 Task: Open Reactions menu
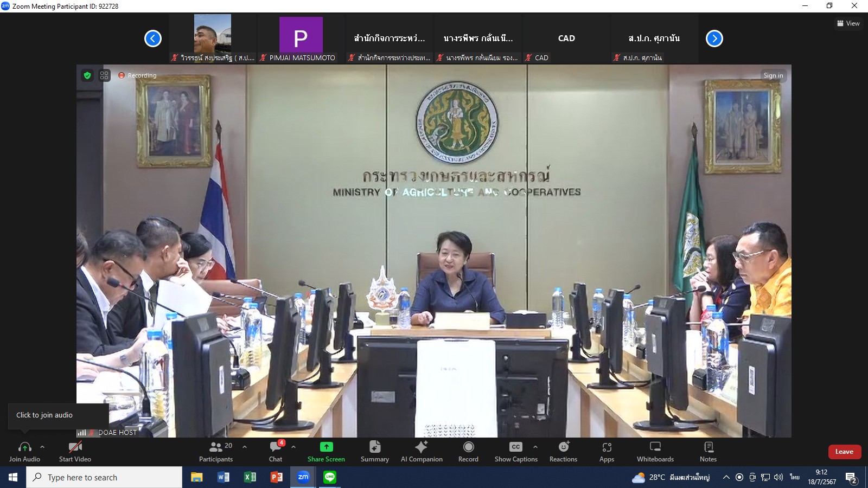(563, 452)
